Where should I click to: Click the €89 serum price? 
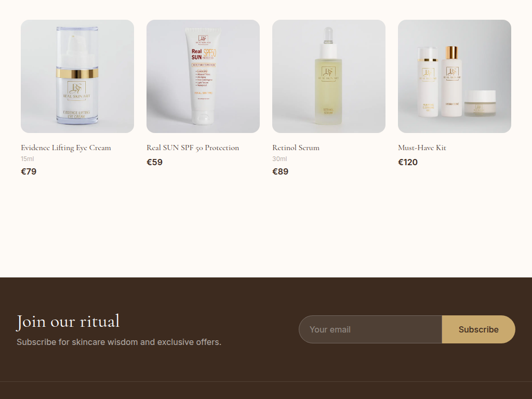coord(280,171)
